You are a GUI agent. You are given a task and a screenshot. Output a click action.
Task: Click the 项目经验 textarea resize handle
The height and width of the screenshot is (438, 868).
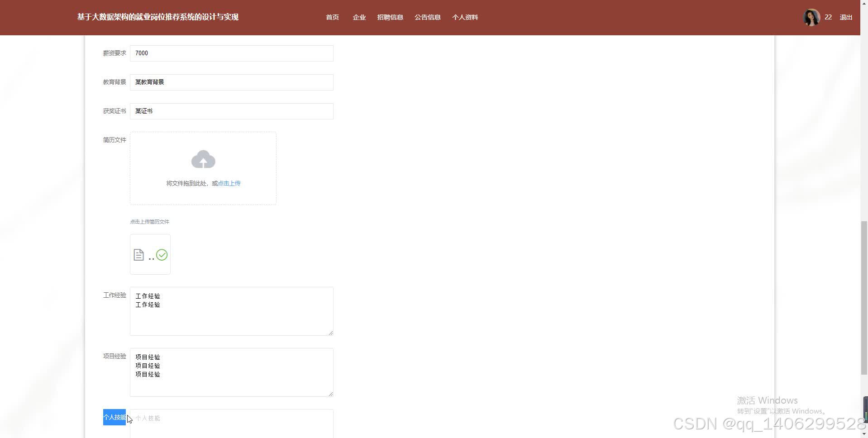click(x=331, y=394)
